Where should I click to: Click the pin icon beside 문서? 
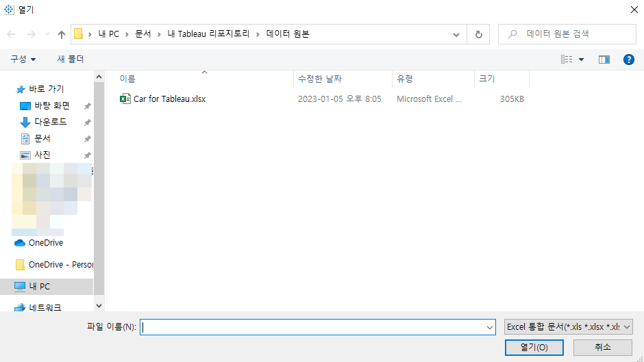coord(88,139)
